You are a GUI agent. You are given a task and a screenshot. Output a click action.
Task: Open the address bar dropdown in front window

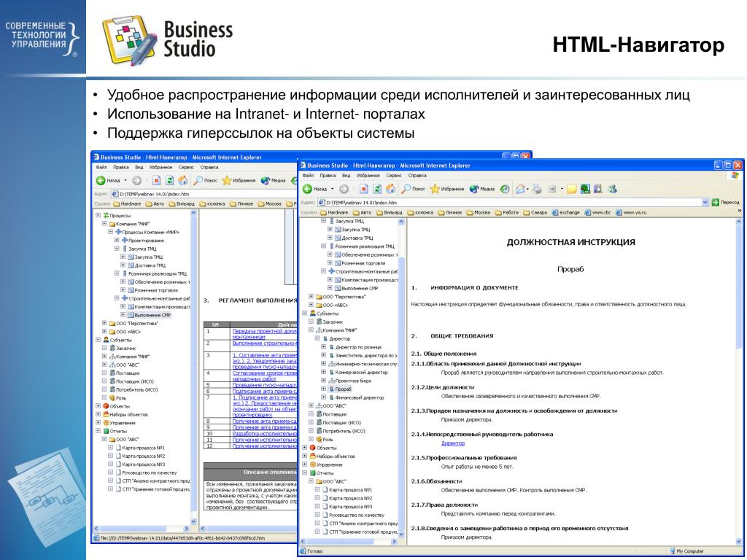coord(705,203)
